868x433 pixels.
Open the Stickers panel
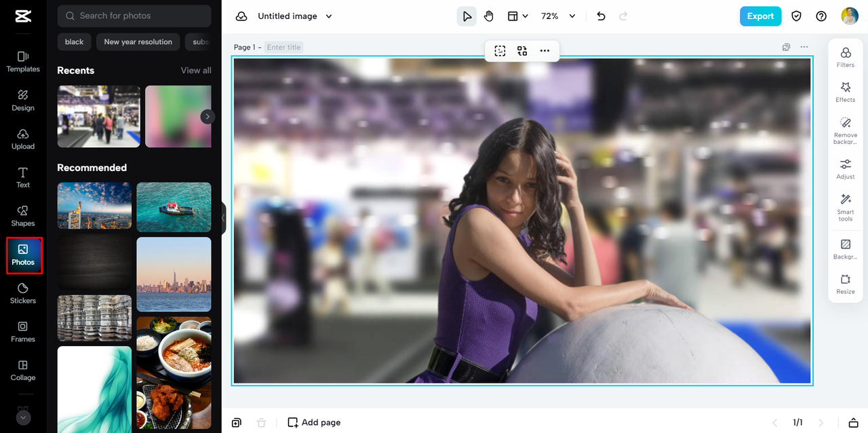pos(23,293)
